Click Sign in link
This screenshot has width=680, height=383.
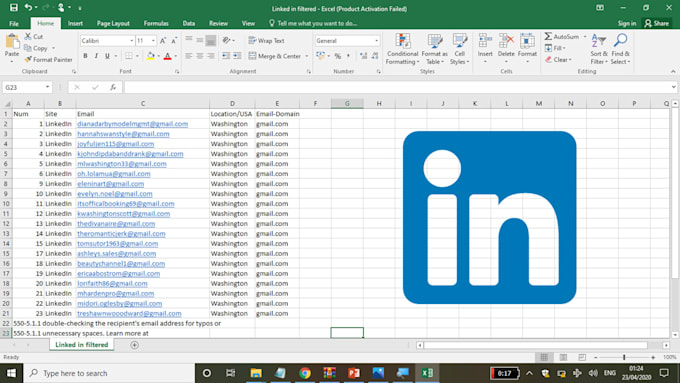(627, 23)
